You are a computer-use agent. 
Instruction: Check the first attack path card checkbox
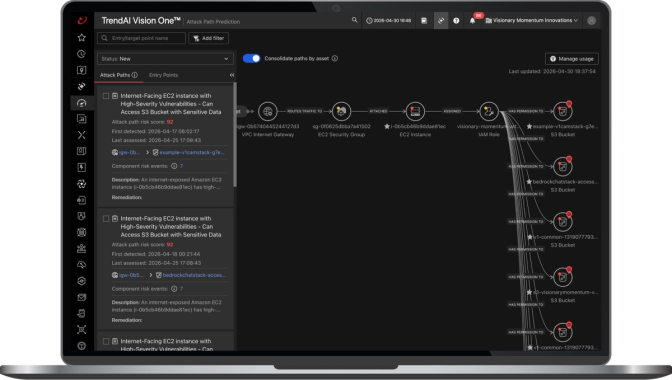[106, 96]
